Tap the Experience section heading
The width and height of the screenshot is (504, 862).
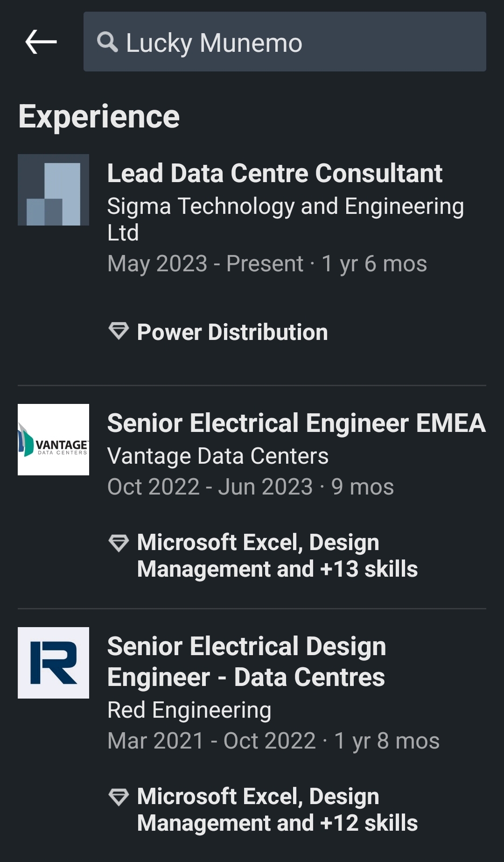[99, 117]
